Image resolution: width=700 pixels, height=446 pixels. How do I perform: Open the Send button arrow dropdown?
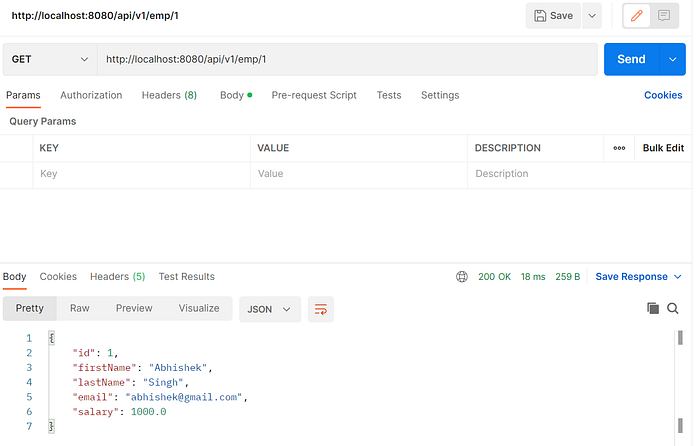click(x=672, y=59)
